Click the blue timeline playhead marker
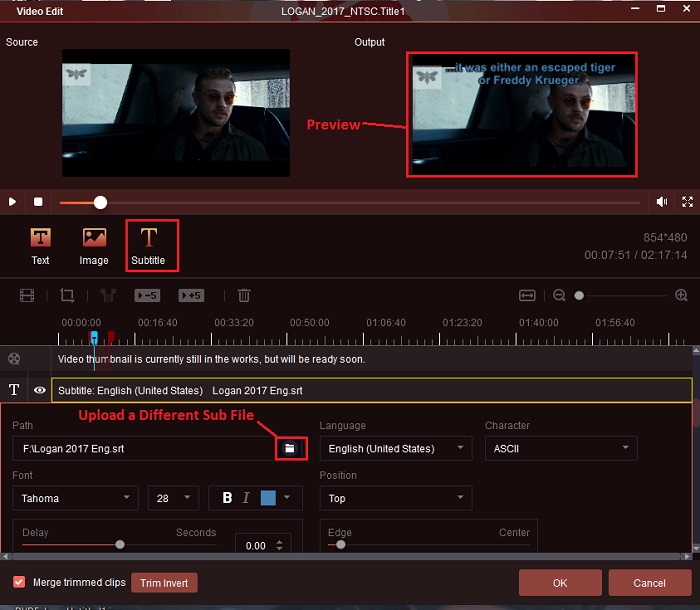This screenshot has width=700, height=610. [94, 337]
